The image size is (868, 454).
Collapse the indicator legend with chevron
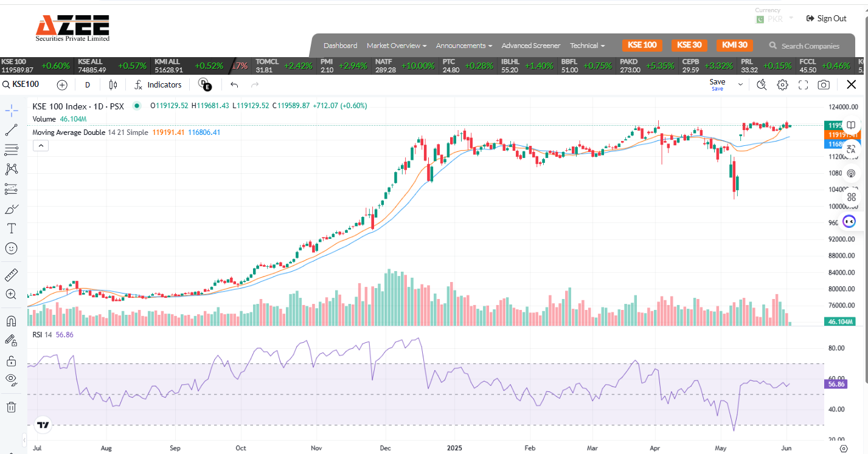(x=40, y=145)
